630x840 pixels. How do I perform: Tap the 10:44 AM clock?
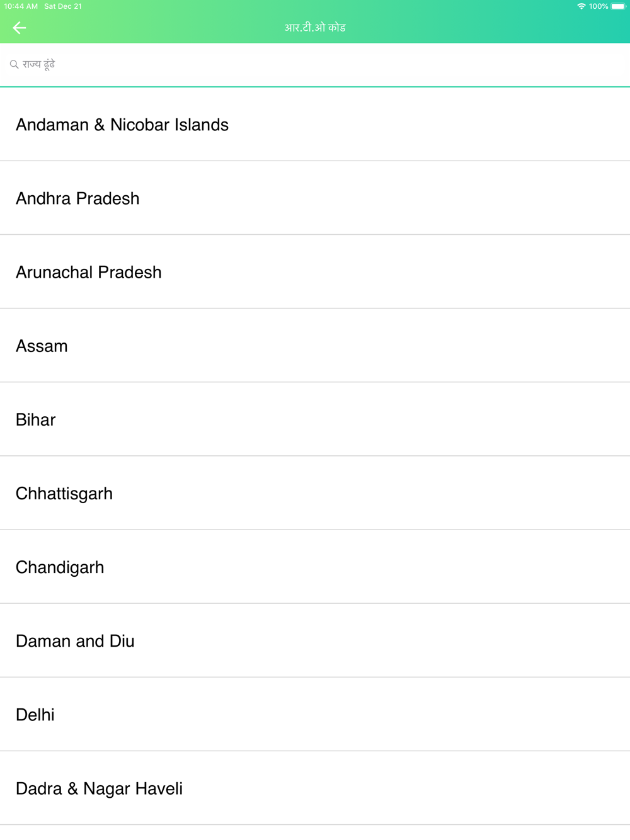(x=21, y=6)
